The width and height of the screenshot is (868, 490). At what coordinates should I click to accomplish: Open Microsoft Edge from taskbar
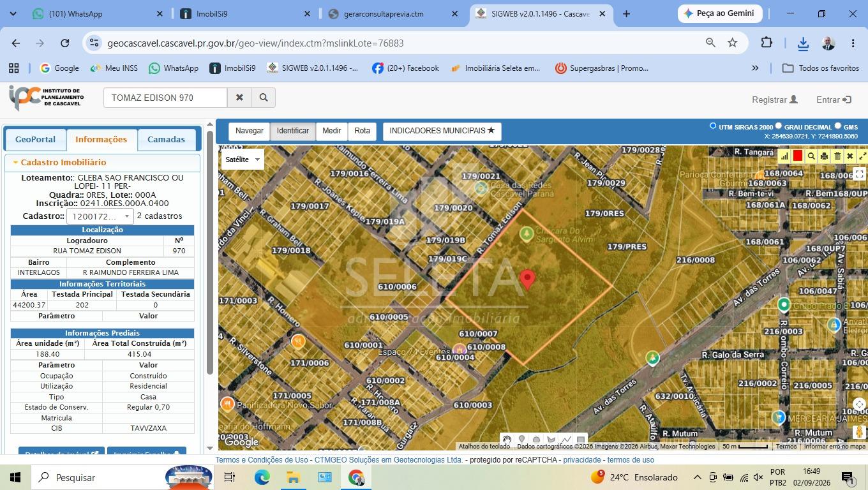point(262,477)
